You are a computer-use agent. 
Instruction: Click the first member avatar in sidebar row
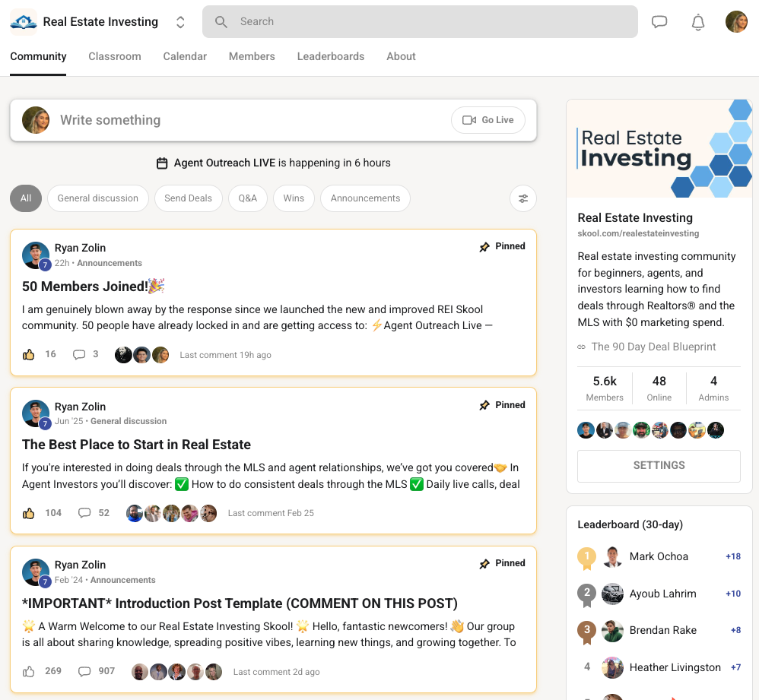point(586,430)
